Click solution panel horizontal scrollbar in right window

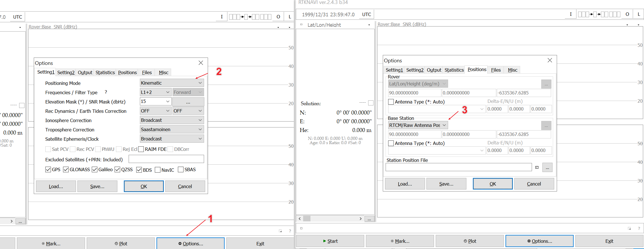pos(330,219)
